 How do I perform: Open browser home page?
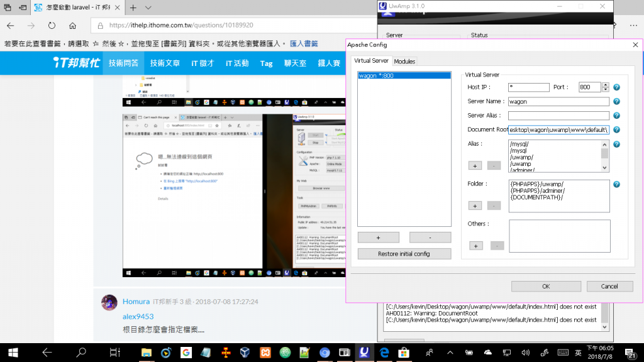(x=73, y=25)
